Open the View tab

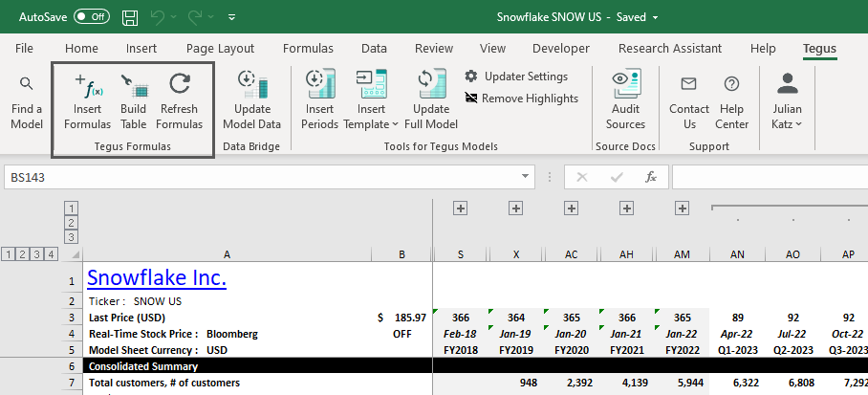492,49
